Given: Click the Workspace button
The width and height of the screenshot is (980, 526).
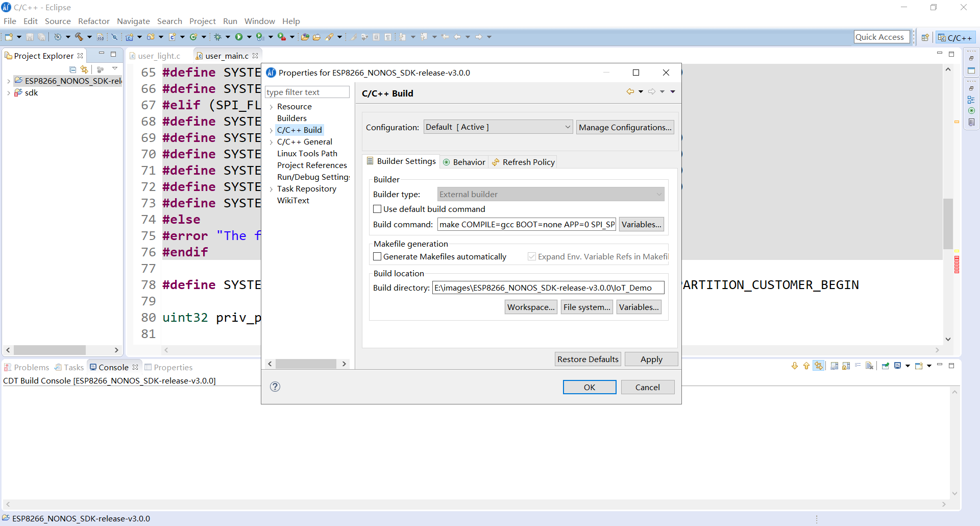Looking at the screenshot, I should (531, 307).
